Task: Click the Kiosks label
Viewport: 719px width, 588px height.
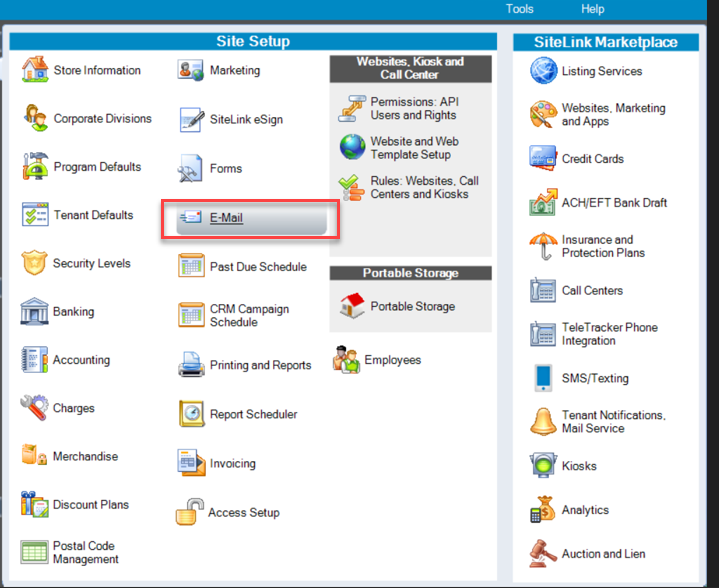Action: pyautogui.click(x=579, y=466)
